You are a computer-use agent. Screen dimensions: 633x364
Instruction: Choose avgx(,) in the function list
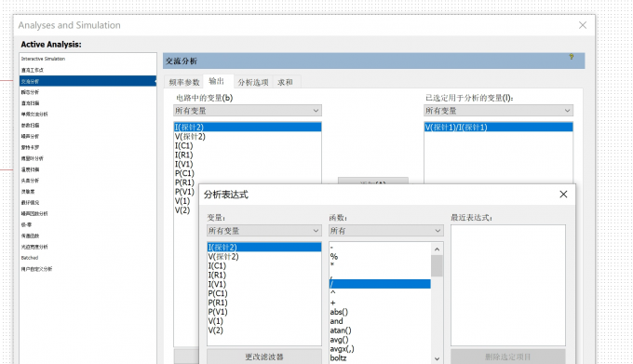coord(380,349)
